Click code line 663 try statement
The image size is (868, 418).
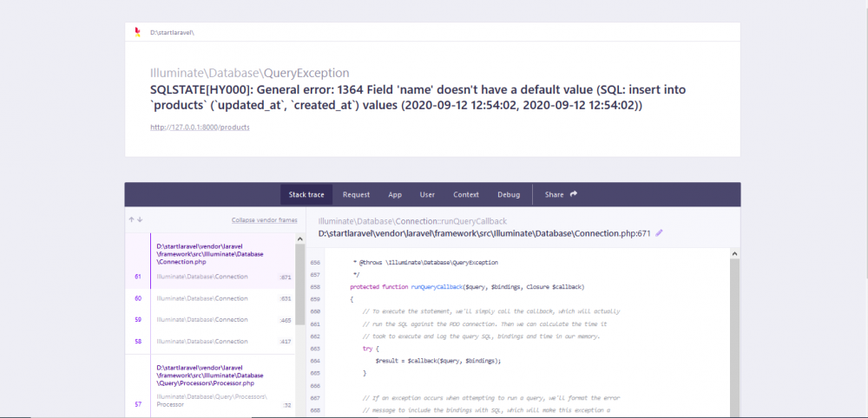[371, 349]
